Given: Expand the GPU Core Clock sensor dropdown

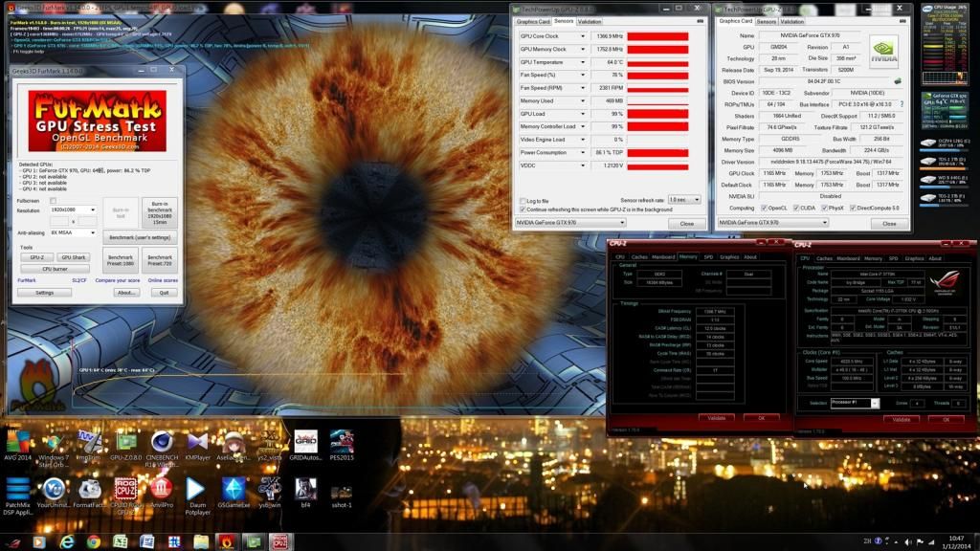Looking at the screenshot, I should [x=583, y=36].
